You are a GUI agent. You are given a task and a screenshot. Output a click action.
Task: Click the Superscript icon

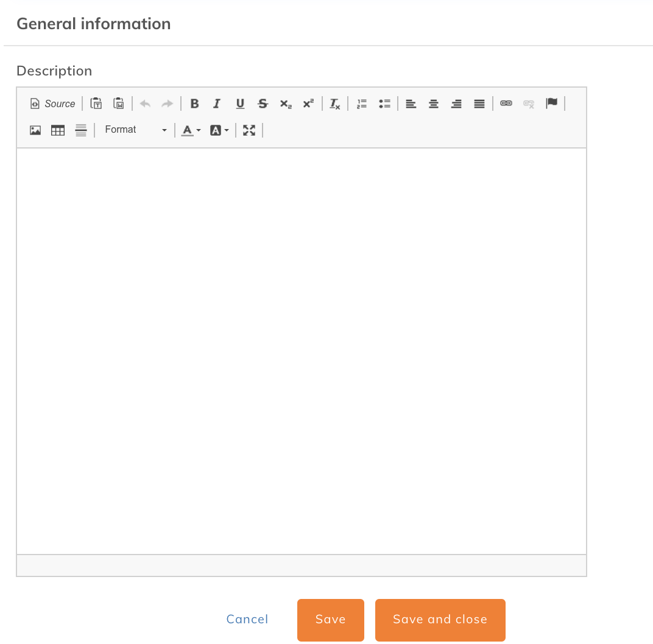tap(308, 103)
